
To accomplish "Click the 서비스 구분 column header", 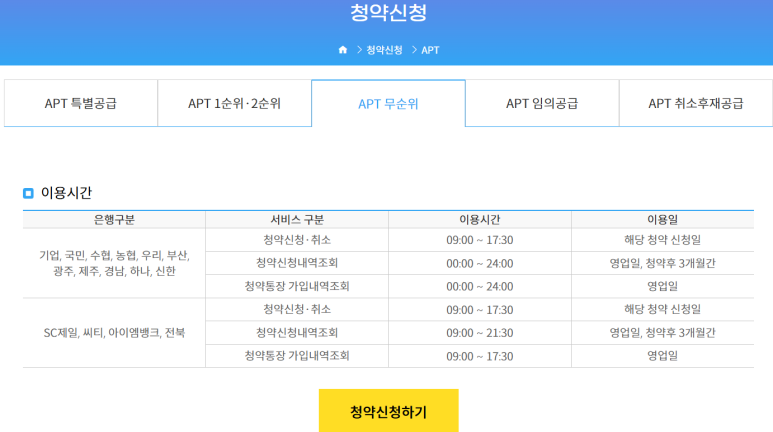I will (297, 219).
